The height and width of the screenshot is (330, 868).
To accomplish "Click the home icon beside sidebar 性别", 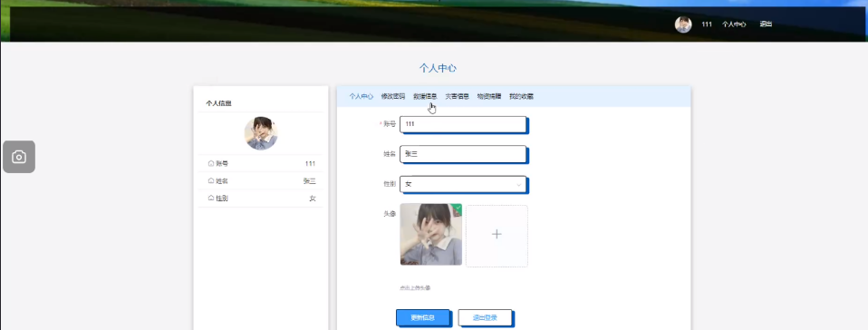I will tap(211, 199).
